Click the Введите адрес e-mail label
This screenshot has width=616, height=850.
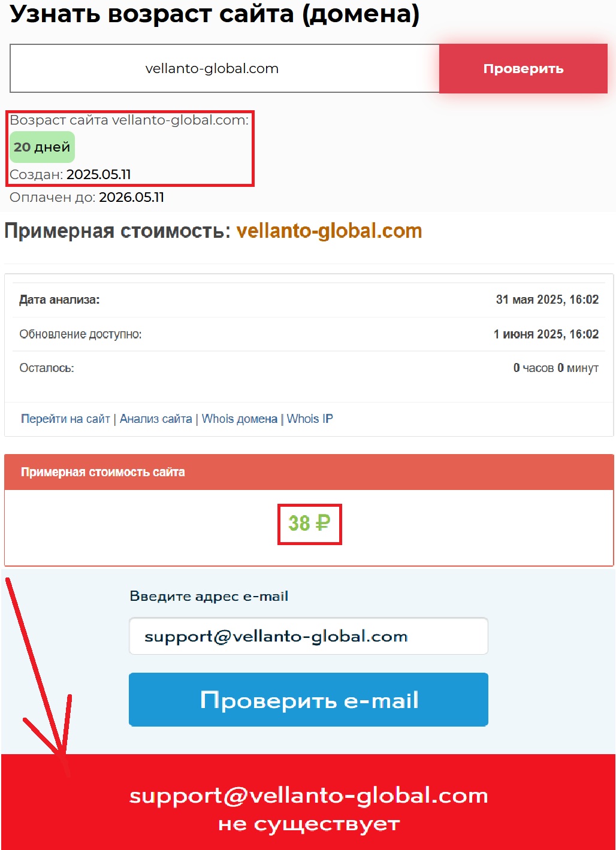click(209, 596)
